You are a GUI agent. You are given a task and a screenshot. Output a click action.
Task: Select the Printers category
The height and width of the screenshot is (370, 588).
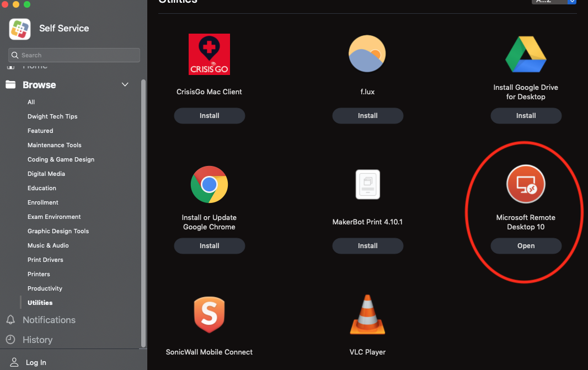pyautogui.click(x=39, y=274)
